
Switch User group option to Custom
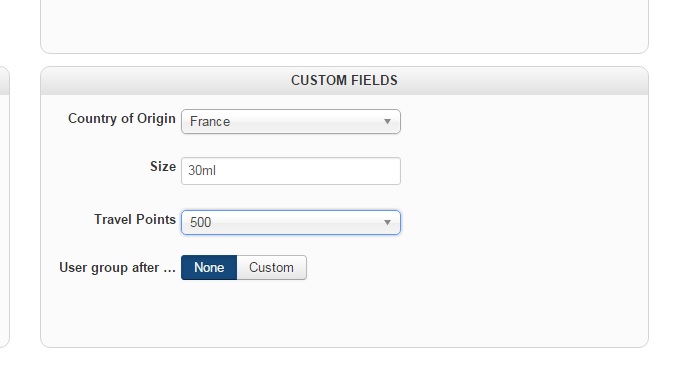point(271,267)
